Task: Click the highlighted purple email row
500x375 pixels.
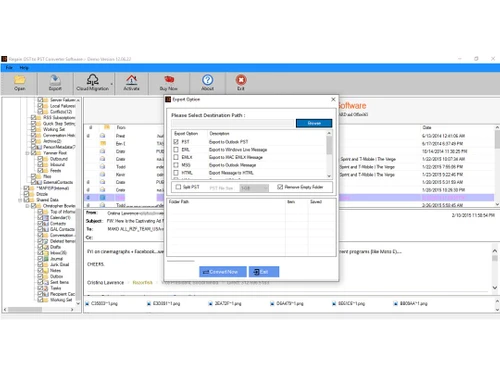Action: (289, 198)
